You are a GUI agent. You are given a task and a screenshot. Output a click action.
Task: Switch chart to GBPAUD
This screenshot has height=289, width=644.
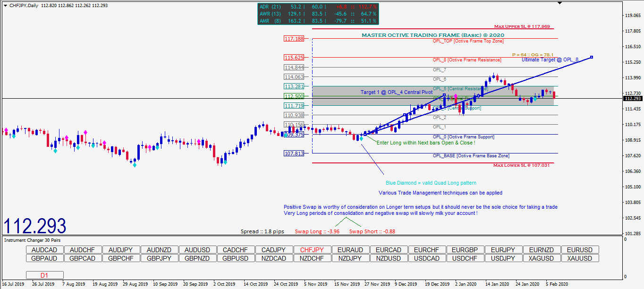45,258
